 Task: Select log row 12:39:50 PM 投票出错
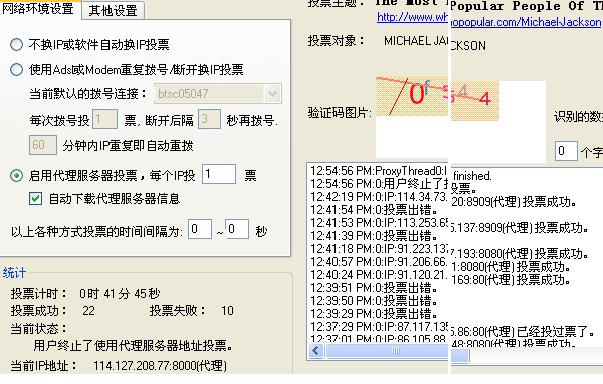coord(374,301)
